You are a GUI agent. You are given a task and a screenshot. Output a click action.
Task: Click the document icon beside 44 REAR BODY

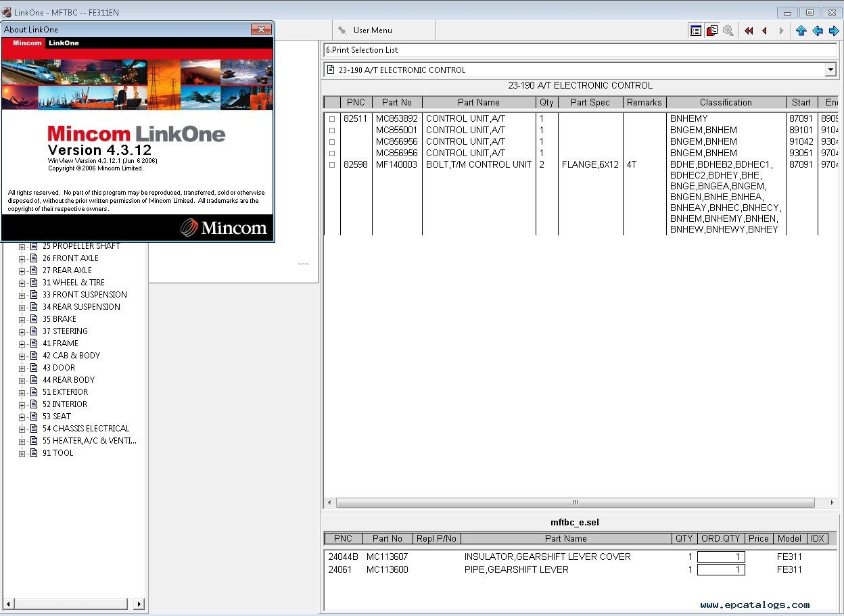click(34, 380)
